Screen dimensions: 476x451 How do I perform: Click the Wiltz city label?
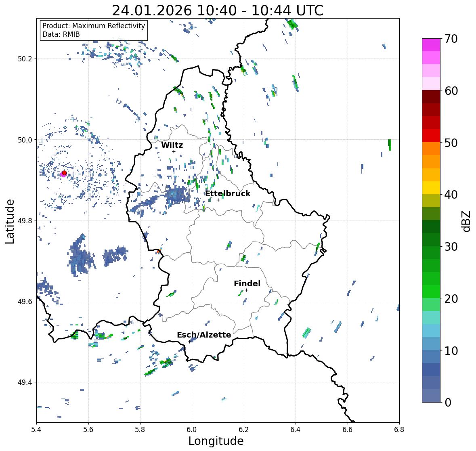172,145
